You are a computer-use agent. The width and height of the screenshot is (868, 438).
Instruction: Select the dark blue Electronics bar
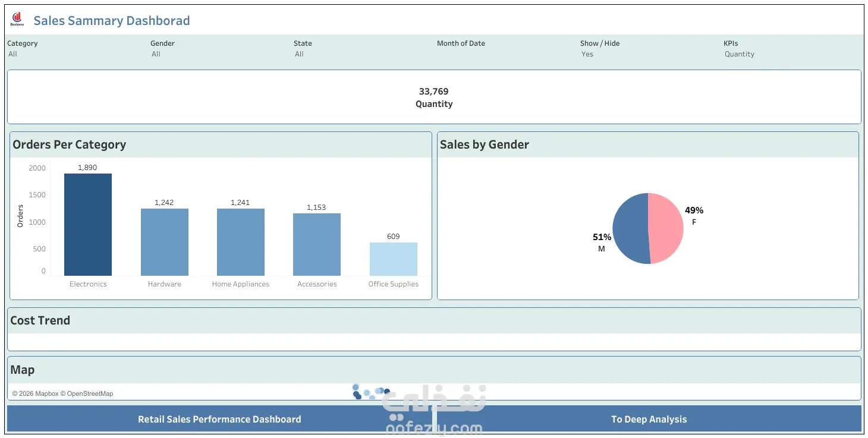[88, 225]
